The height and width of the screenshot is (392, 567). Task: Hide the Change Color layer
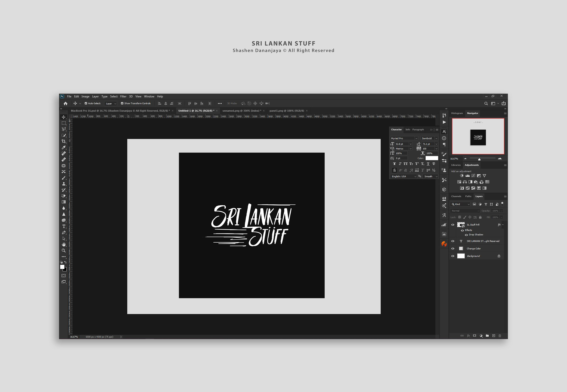(x=453, y=249)
